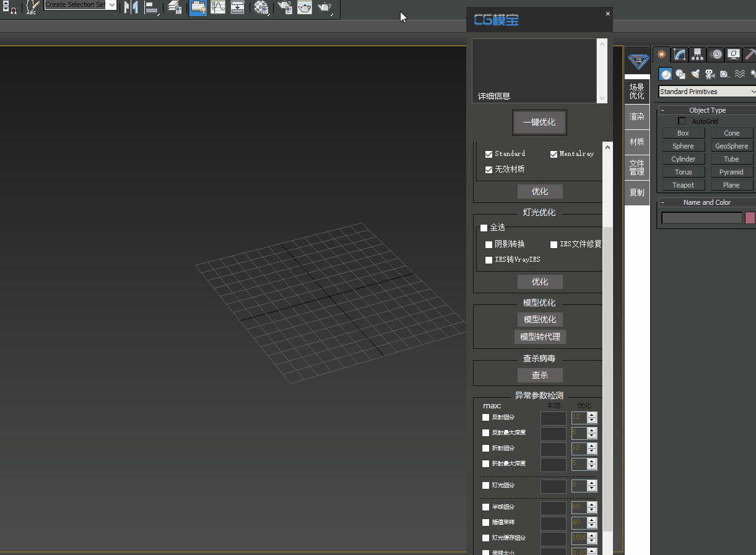Click the 一键优化 button

539,122
